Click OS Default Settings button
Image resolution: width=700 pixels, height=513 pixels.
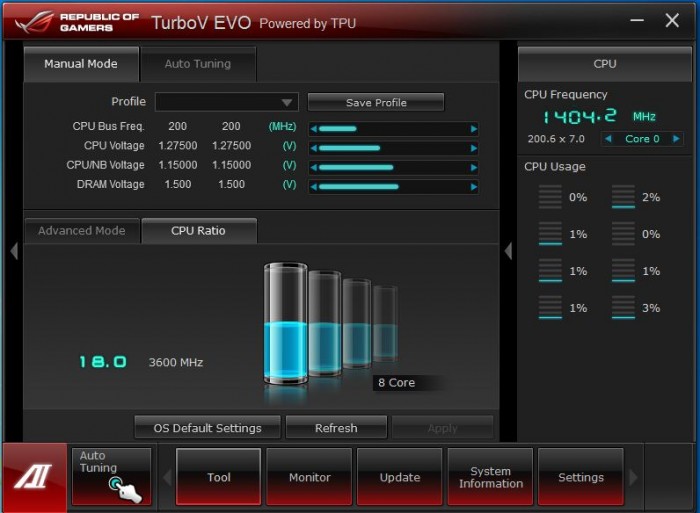208,428
